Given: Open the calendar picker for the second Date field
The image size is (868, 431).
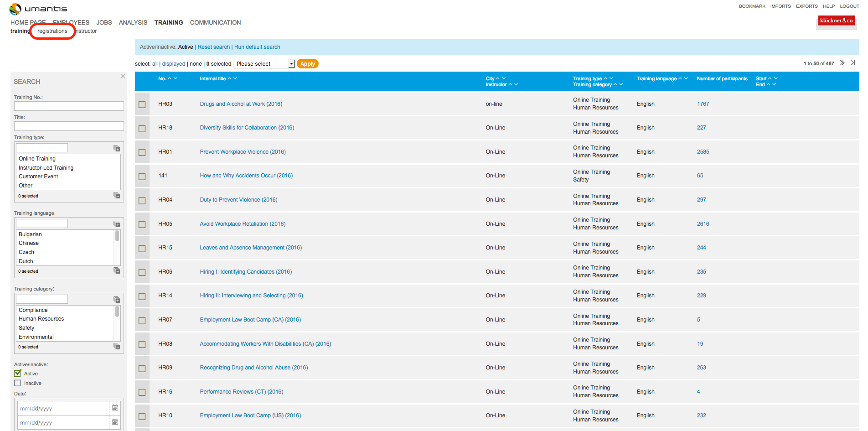Looking at the screenshot, I should click(x=115, y=422).
